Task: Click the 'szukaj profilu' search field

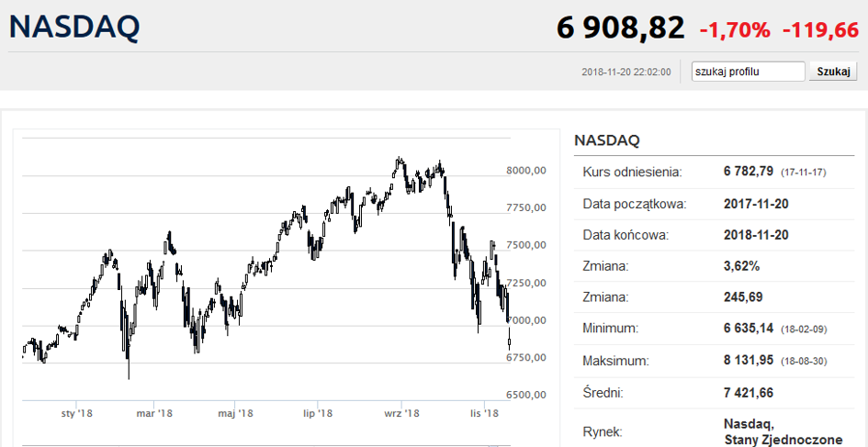Action: [748, 72]
